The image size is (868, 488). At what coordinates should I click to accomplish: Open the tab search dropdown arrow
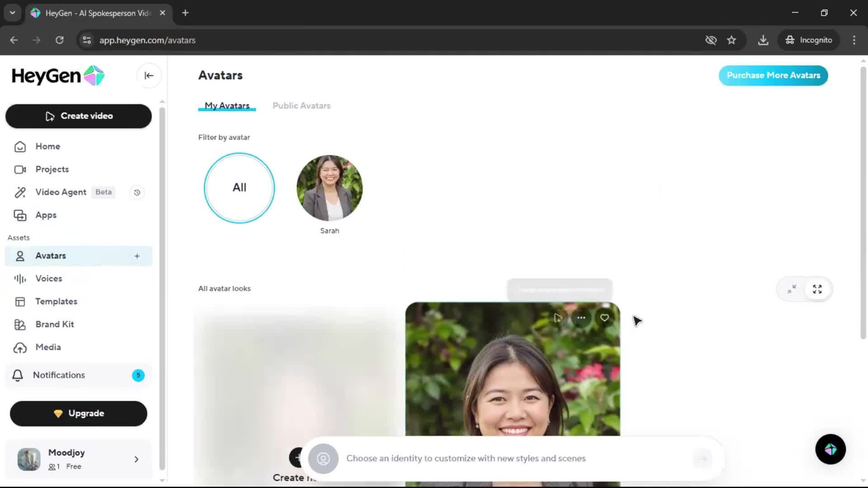point(13,13)
